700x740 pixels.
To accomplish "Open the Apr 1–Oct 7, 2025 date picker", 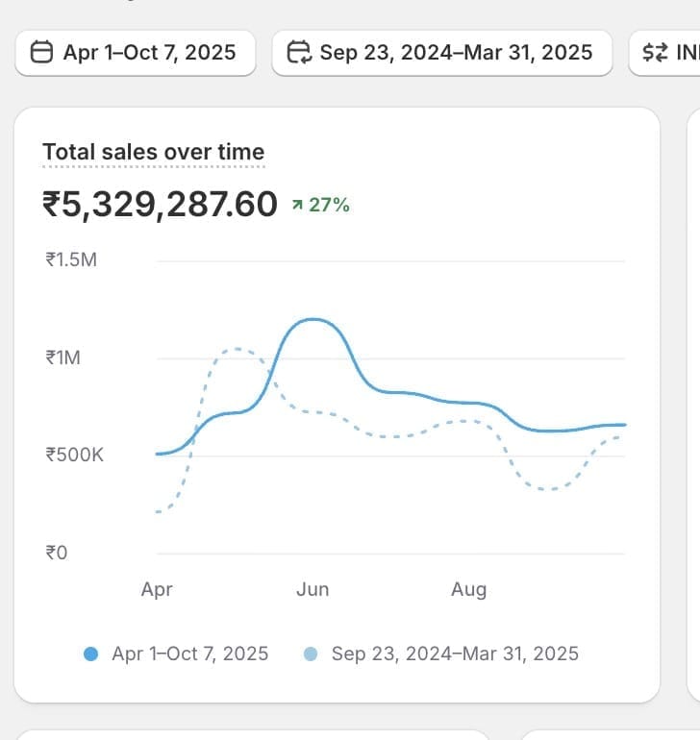I will tap(136, 52).
